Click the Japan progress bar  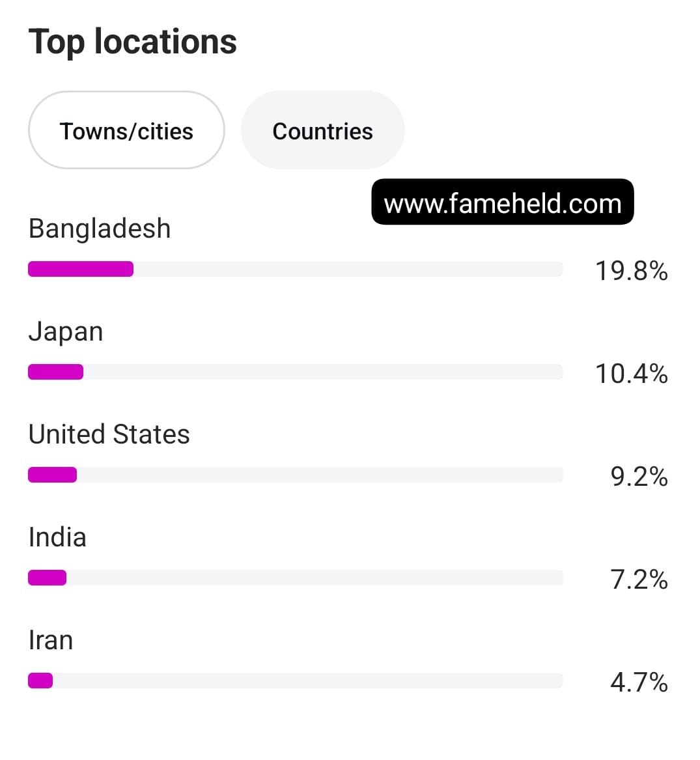coord(296,372)
